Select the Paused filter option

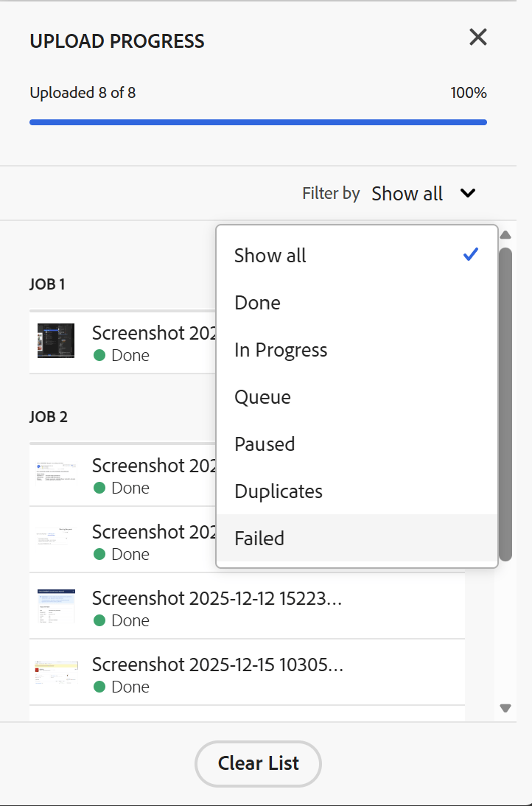point(265,444)
